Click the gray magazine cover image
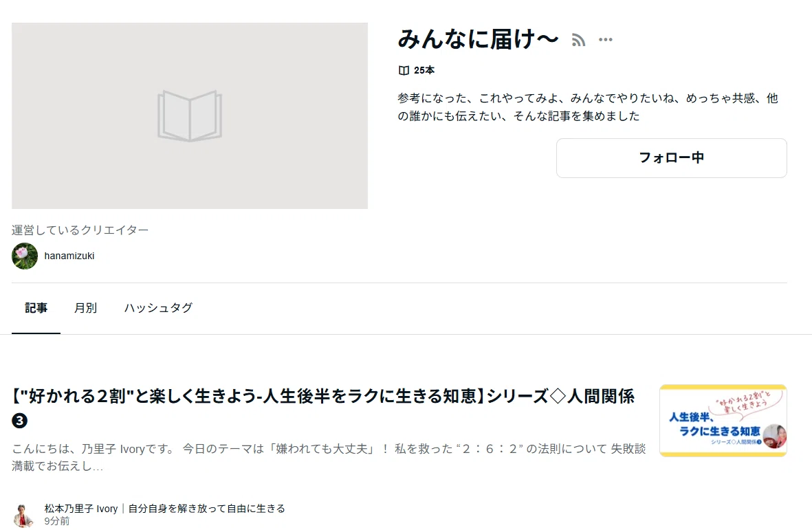The height and width of the screenshot is (530, 812). pyautogui.click(x=190, y=116)
